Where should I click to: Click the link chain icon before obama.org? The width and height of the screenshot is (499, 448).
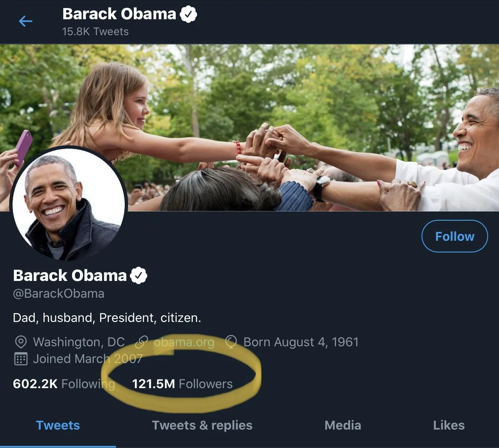pyautogui.click(x=141, y=342)
